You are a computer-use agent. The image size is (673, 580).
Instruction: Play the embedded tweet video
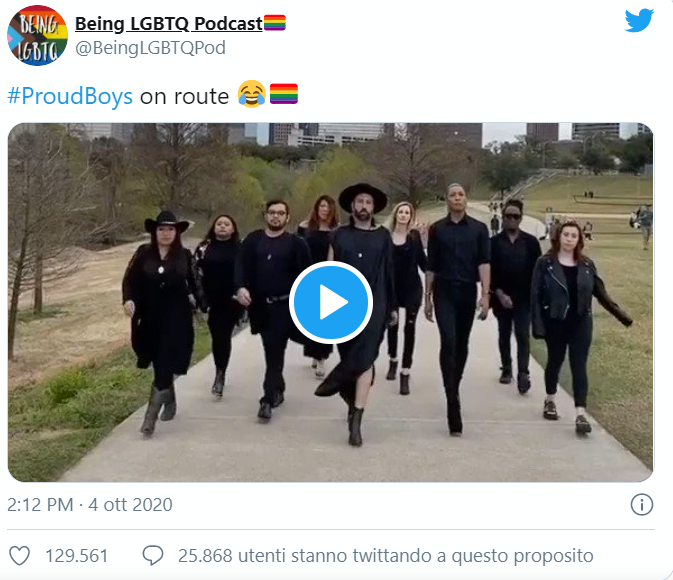pos(331,302)
